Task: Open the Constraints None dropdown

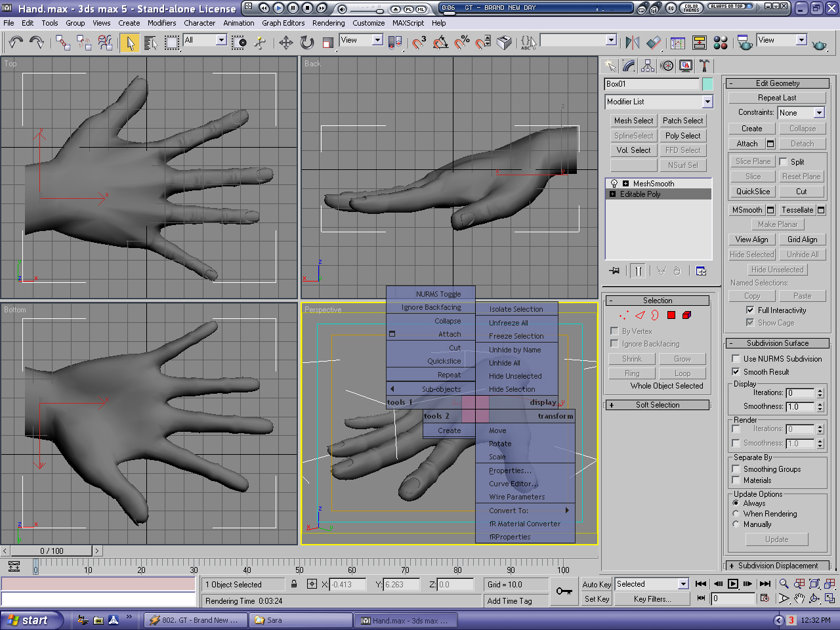Action: 819,113
